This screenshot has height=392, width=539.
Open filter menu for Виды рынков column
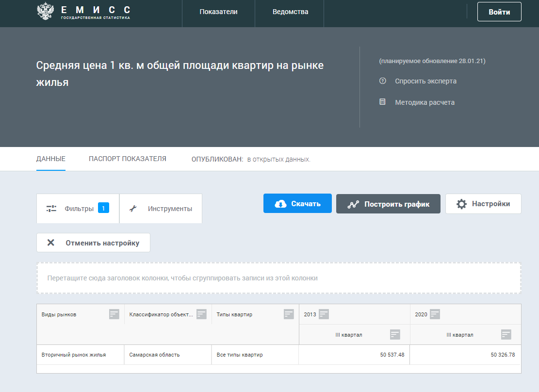pyautogui.click(x=114, y=314)
